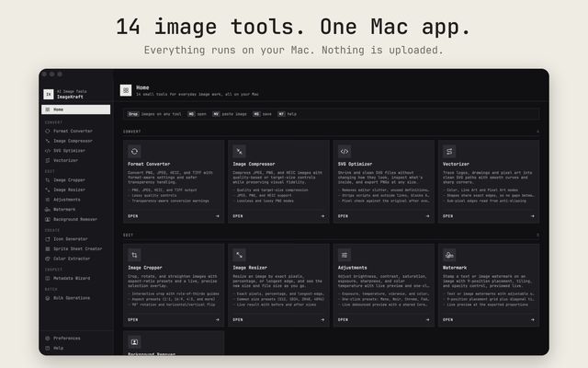
Task: Click the Watermark card stamp icon
Action: (x=449, y=255)
